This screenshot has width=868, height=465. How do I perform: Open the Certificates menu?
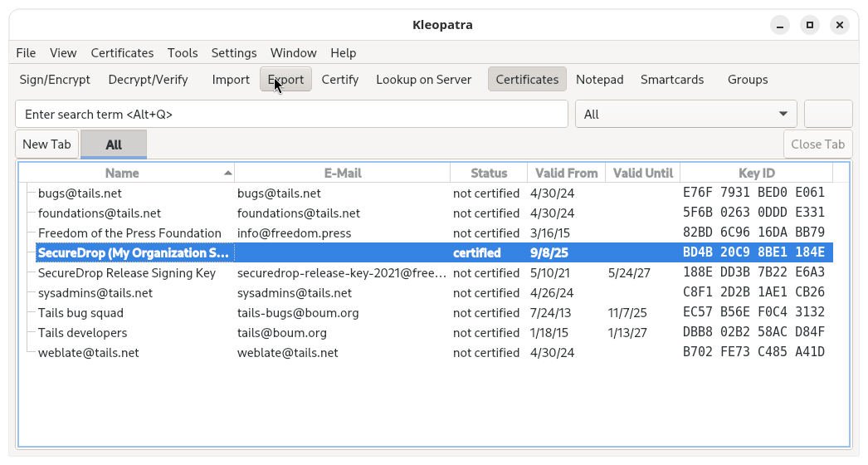pos(122,52)
